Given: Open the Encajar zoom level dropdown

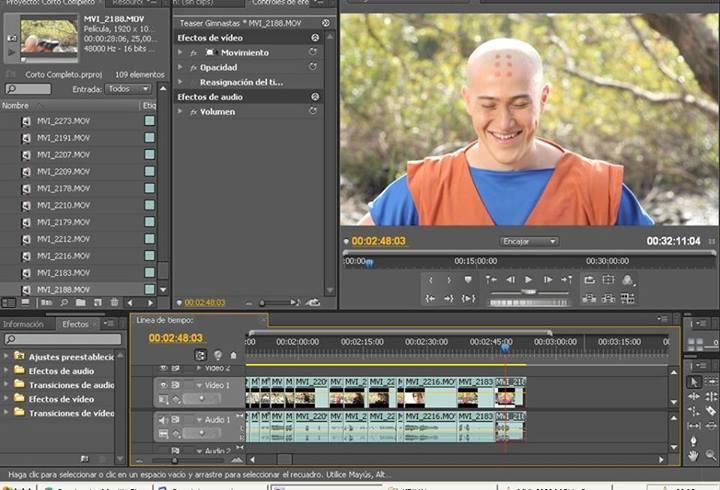Looking at the screenshot, I should tap(529, 241).
